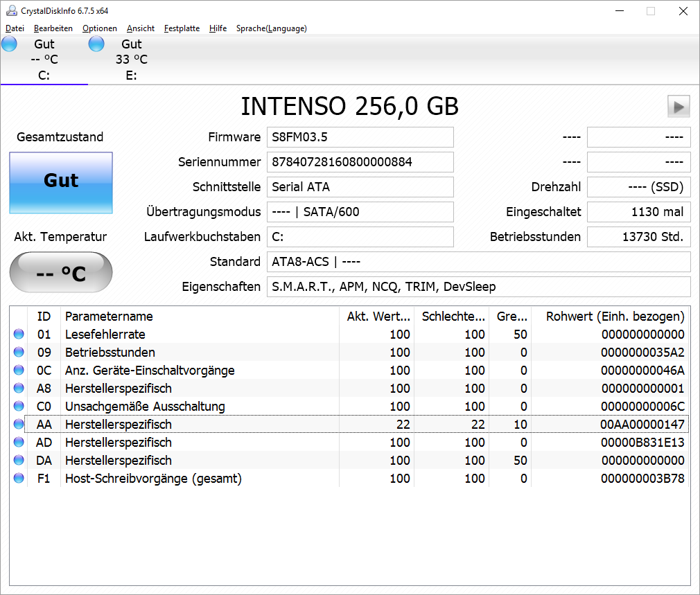Click ID cell AD
Screen dimensions: 700x595
pos(44,443)
